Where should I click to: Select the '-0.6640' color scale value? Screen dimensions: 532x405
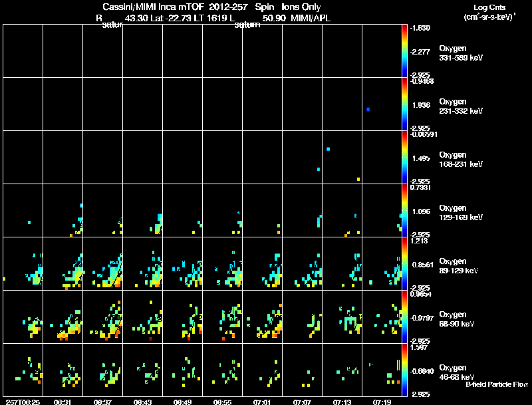tap(422, 372)
